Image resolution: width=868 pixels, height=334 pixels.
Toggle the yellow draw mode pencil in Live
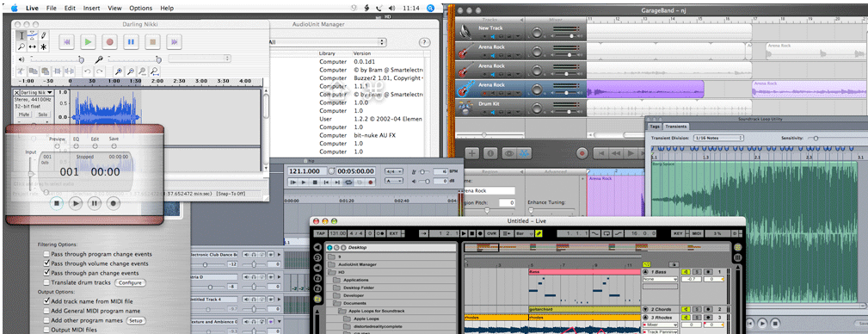point(539,234)
